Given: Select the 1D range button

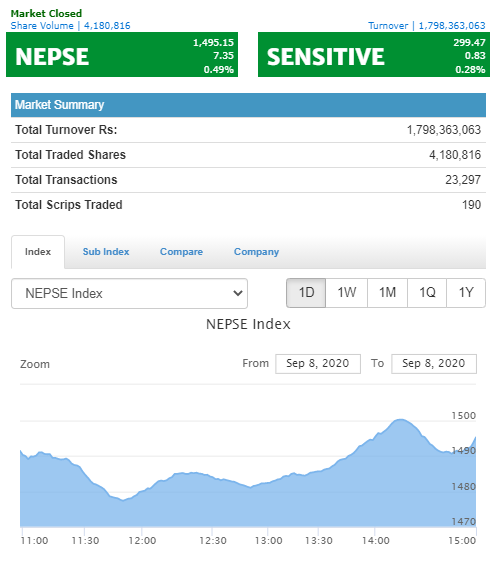Looking at the screenshot, I should (x=306, y=293).
